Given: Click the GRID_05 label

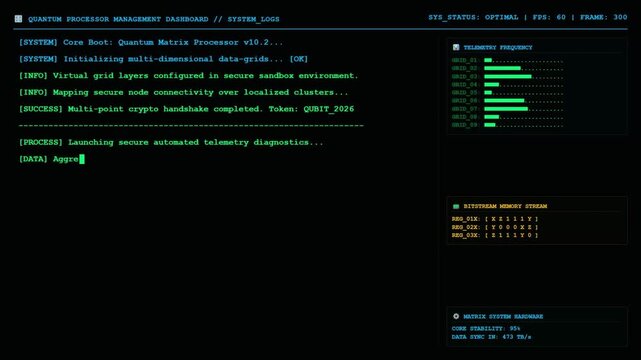Looking at the screenshot, I should (x=464, y=92).
